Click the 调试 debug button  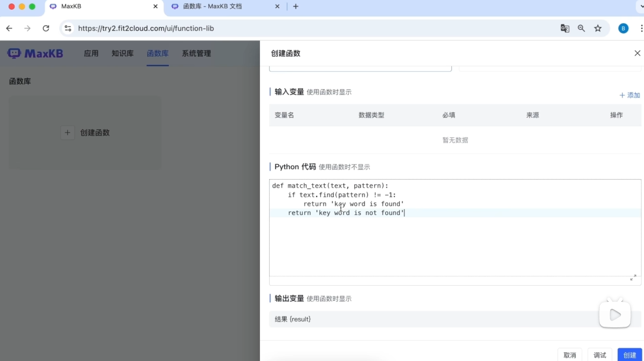(x=600, y=355)
